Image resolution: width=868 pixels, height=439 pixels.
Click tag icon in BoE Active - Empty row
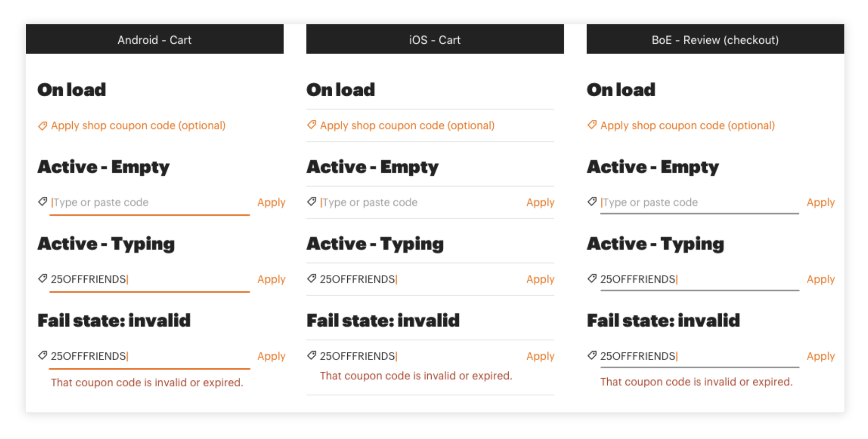click(x=592, y=202)
